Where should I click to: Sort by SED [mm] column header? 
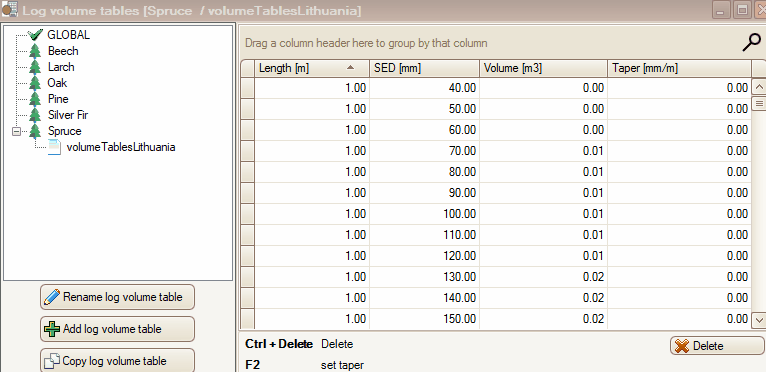click(x=424, y=68)
